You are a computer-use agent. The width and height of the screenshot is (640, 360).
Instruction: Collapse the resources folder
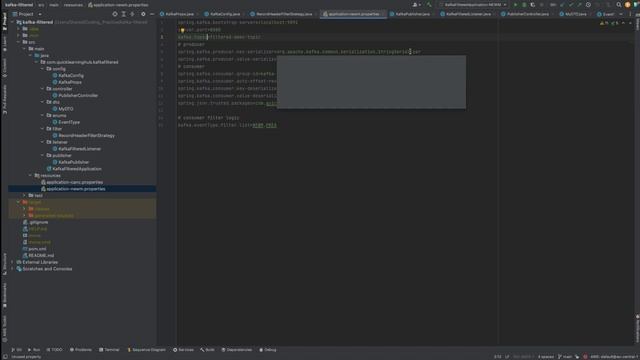(x=30, y=175)
